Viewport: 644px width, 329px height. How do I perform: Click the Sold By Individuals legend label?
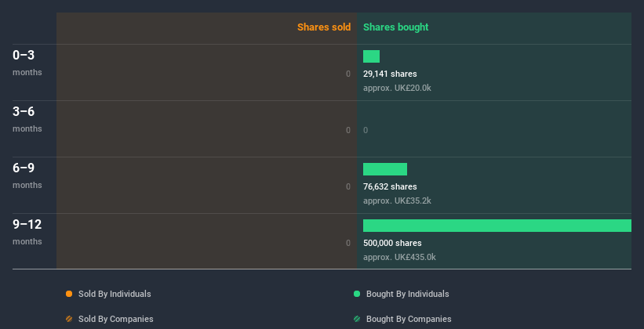[115, 294]
